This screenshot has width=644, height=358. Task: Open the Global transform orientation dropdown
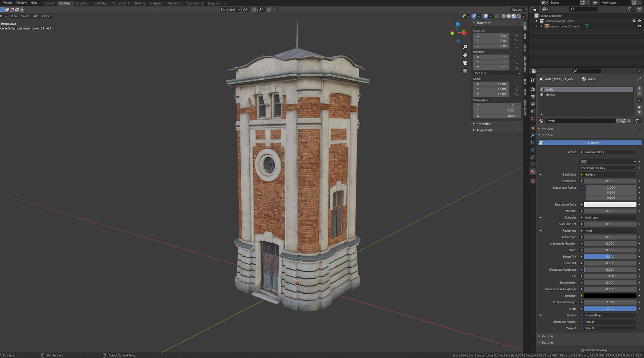[230, 10]
